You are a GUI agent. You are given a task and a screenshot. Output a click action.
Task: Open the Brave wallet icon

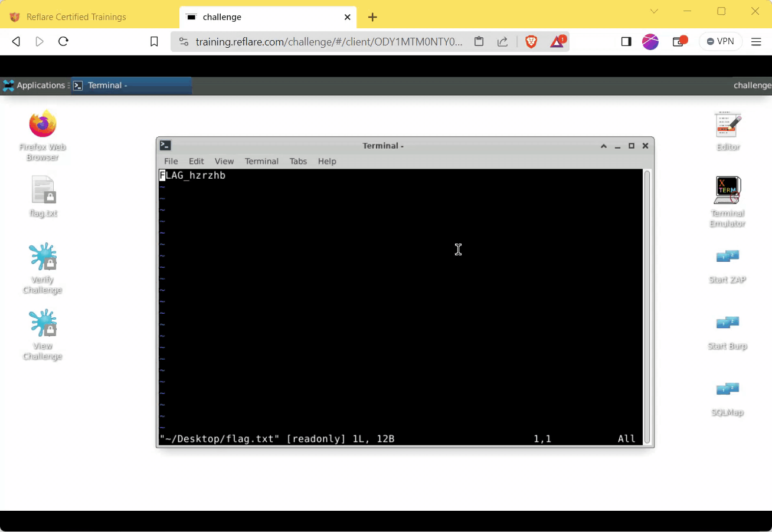[680, 41]
